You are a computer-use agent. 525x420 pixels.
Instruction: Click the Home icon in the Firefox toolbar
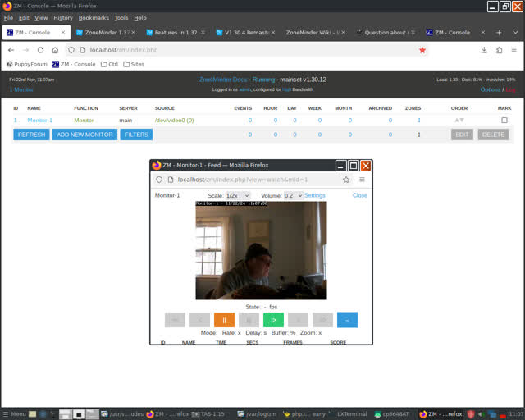click(x=55, y=50)
